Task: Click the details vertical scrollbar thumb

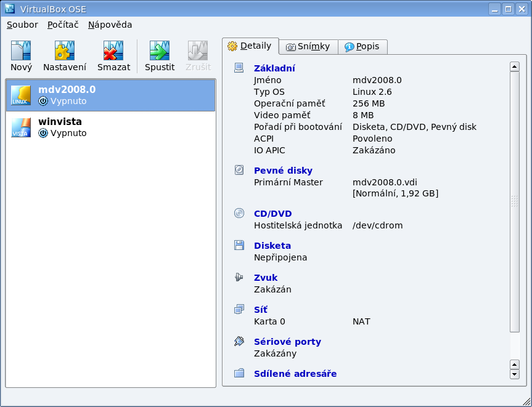Action: pos(514,201)
